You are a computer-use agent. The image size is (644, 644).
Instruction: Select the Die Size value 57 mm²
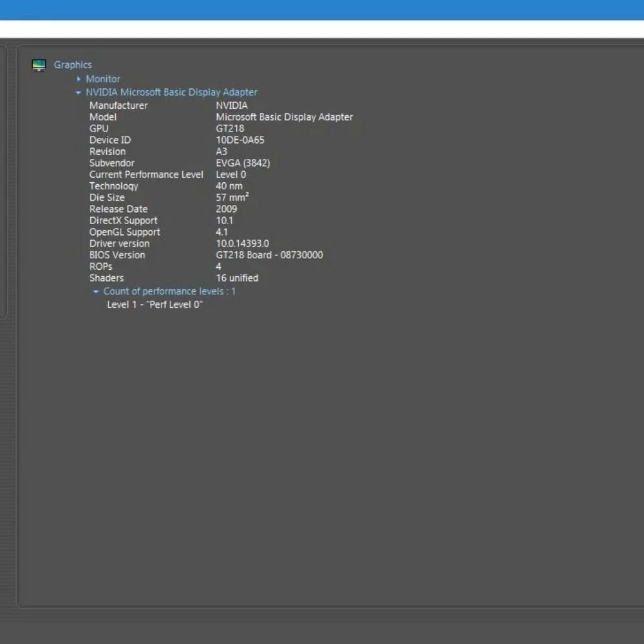[x=232, y=197]
